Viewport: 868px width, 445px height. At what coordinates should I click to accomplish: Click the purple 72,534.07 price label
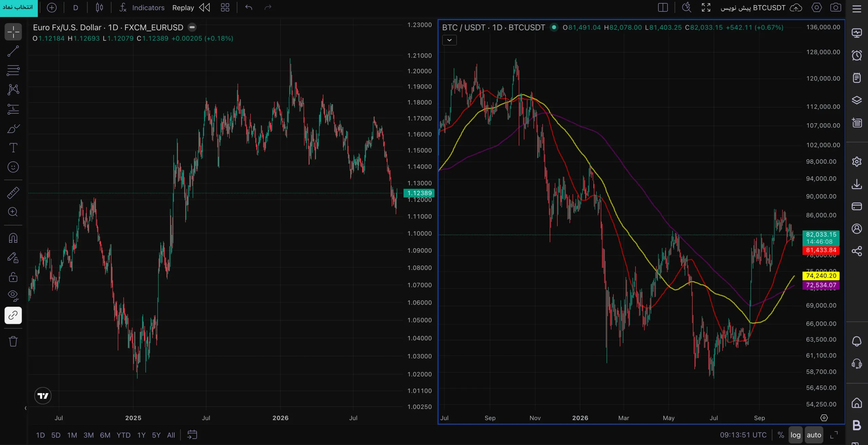[821, 285]
